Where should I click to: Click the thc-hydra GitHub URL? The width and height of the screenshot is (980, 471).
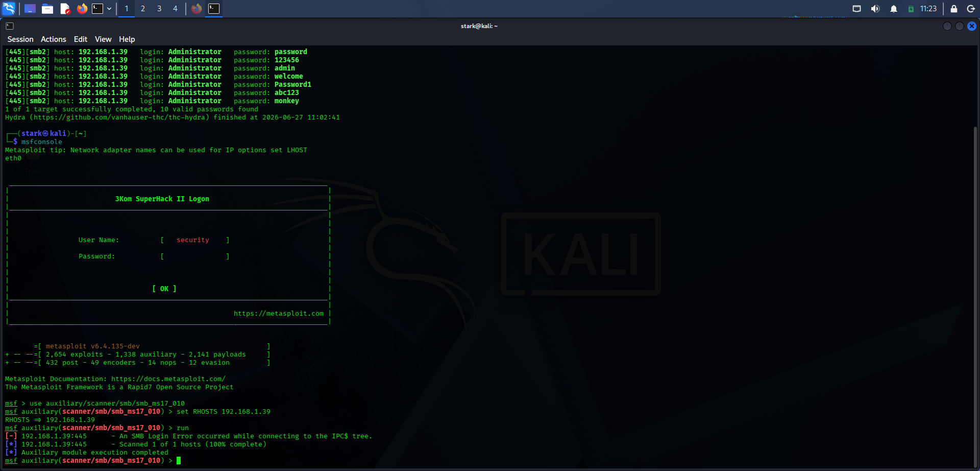[121, 117]
